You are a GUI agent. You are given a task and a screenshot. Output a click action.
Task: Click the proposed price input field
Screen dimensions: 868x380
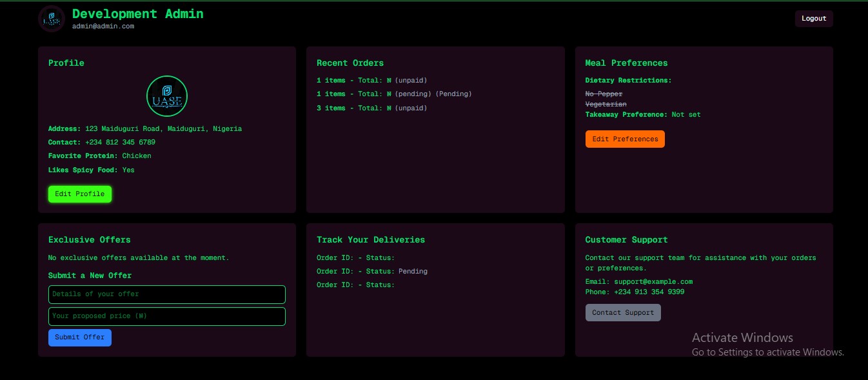[x=166, y=316]
